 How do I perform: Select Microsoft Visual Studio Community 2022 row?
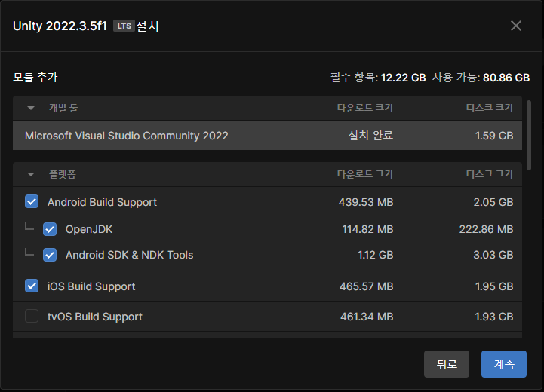pos(267,136)
